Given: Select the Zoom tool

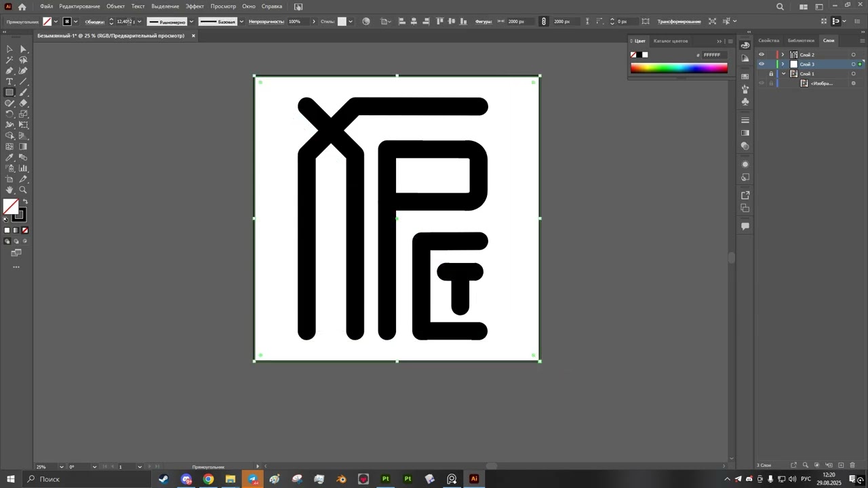Looking at the screenshot, I should (x=23, y=190).
